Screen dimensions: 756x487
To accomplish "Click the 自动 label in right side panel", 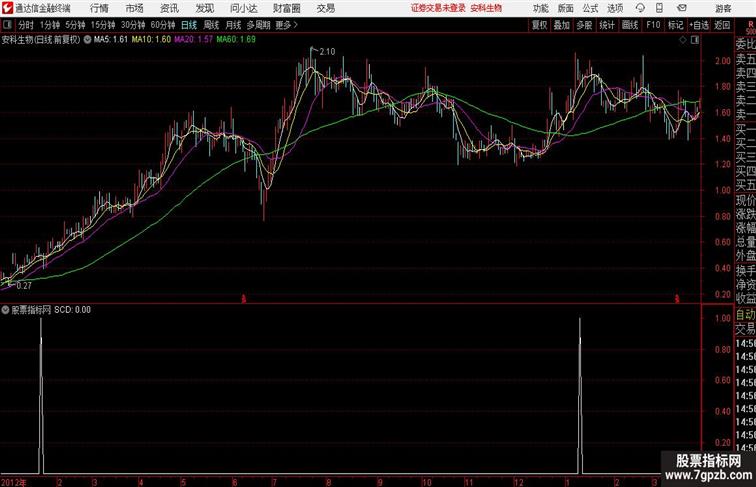I will [745, 315].
